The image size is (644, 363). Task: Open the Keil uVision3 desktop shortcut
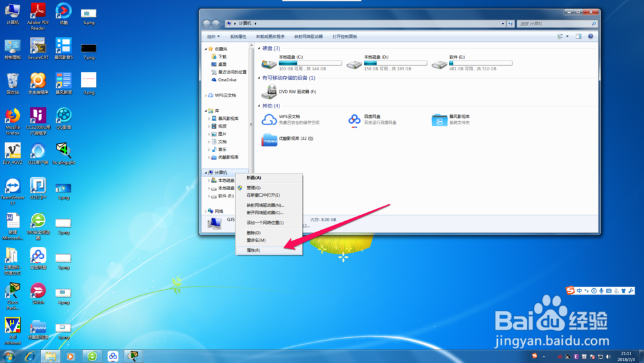click(x=12, y=331)
